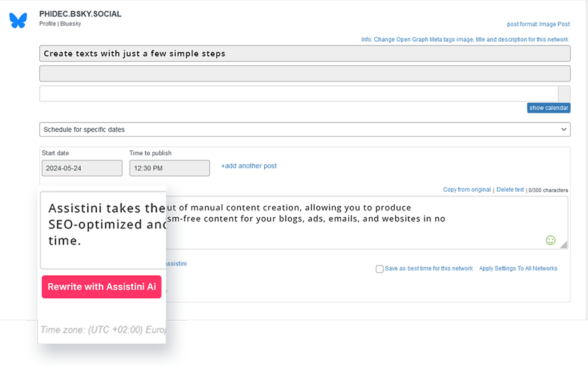Image resolution: width=588 pixels, height=365 pixels.
Task: Click the Profile | Bluesky subtitle text
Action: pos(60,24)
